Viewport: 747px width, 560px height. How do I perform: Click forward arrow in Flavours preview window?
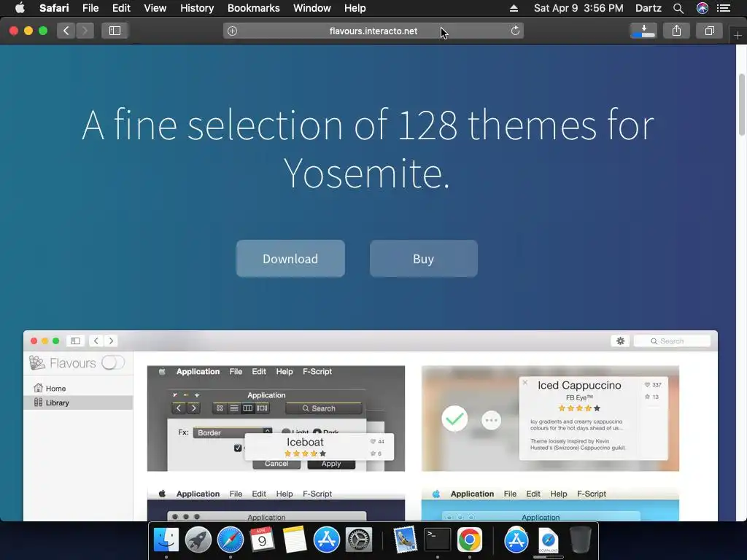point(111,341)
